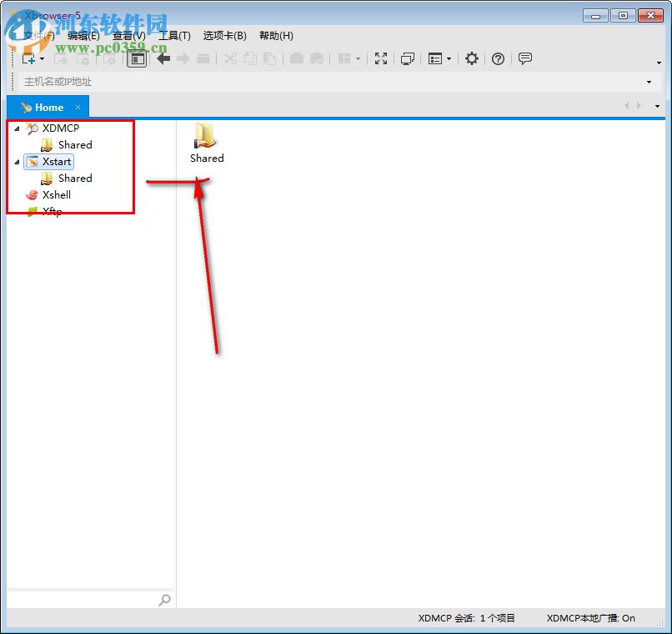Click the back navigation arrow icon
The image size is (672, 634).
[163, 58]
